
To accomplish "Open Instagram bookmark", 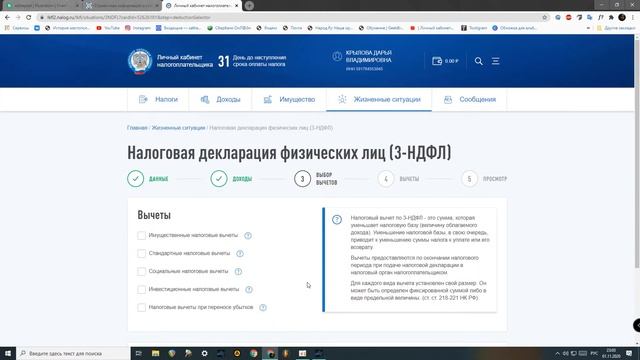I will click(x=138, y=28).
